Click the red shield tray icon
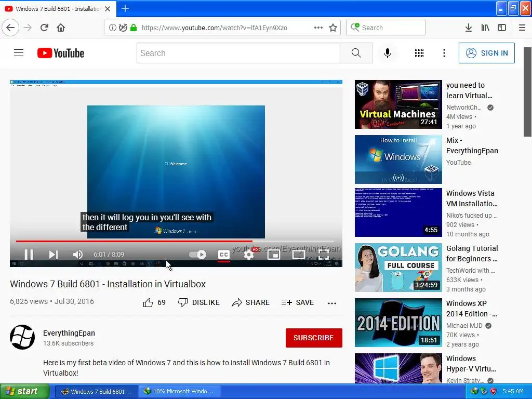This screenshot has width=532, height=399. tap(494, 391)
